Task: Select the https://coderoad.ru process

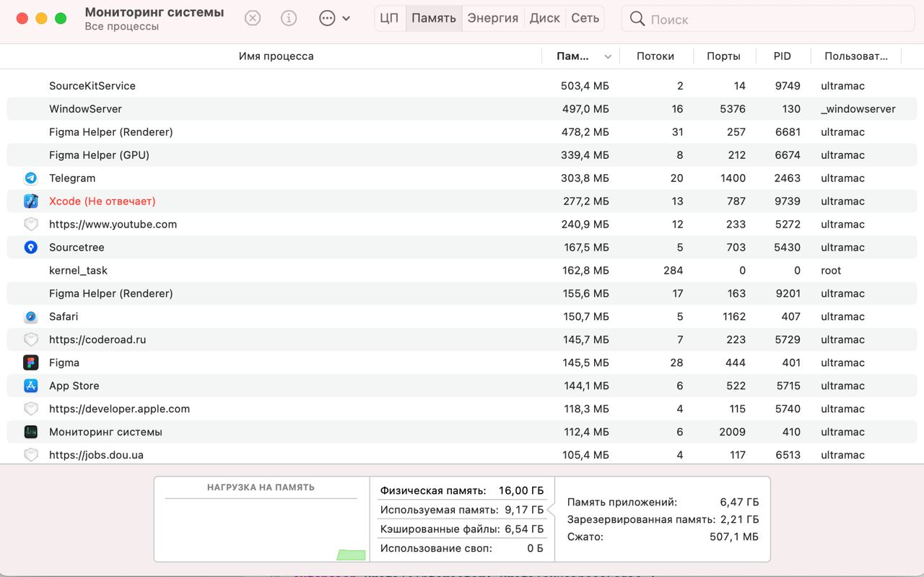Action: coord(97,339)
